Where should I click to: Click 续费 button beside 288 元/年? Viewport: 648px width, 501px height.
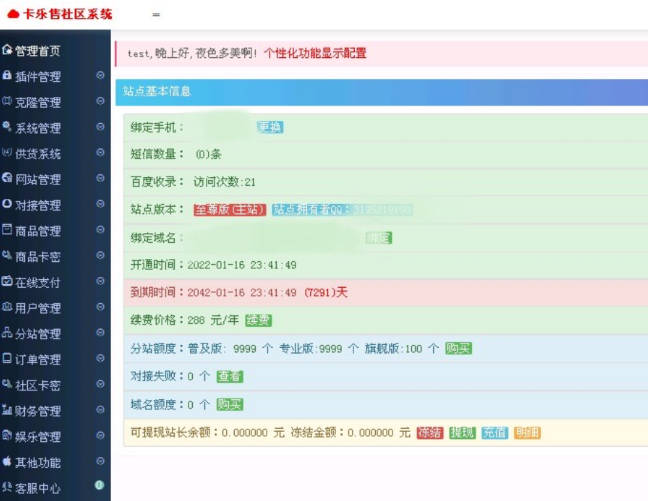[x=258, y=320]
